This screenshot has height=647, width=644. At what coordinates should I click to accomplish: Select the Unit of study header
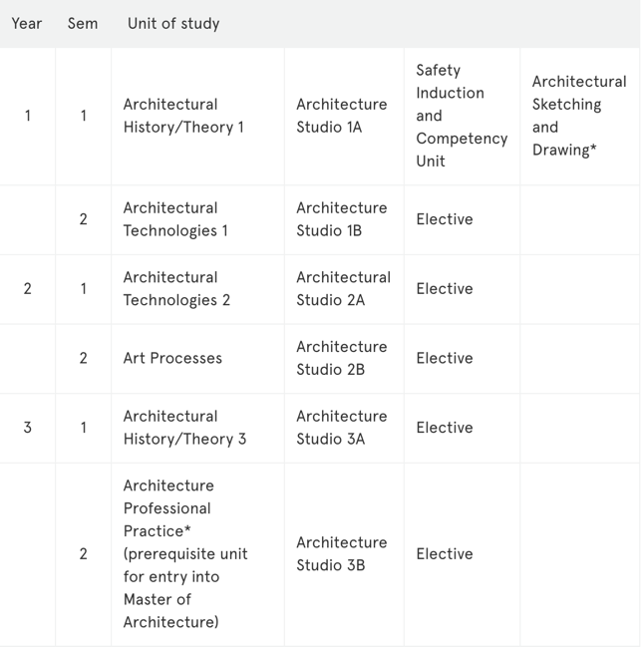point(173,23)
